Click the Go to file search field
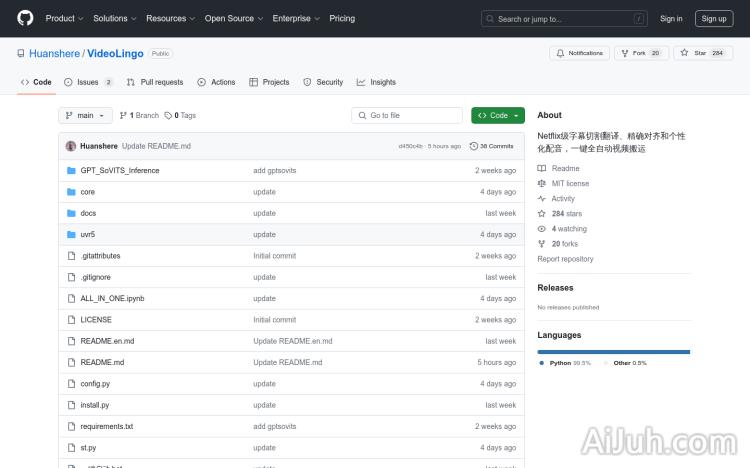 [407, 116]
